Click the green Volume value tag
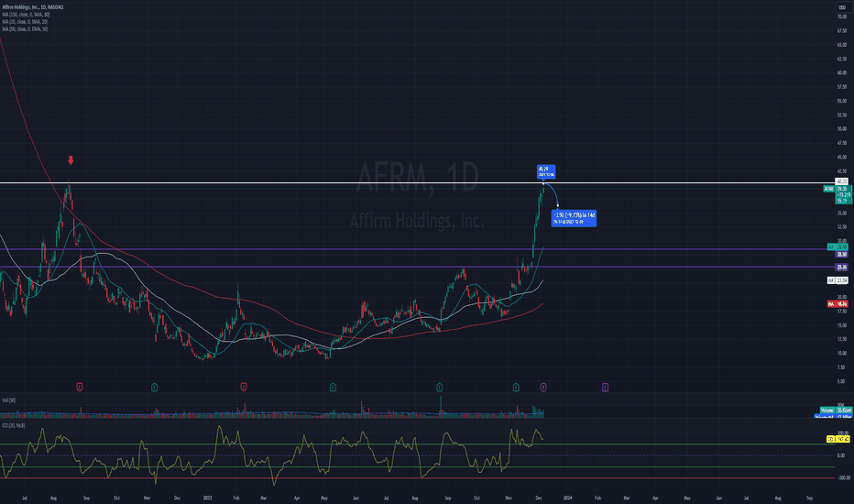The height and width of the screenshot is (504, 854). 836,410
